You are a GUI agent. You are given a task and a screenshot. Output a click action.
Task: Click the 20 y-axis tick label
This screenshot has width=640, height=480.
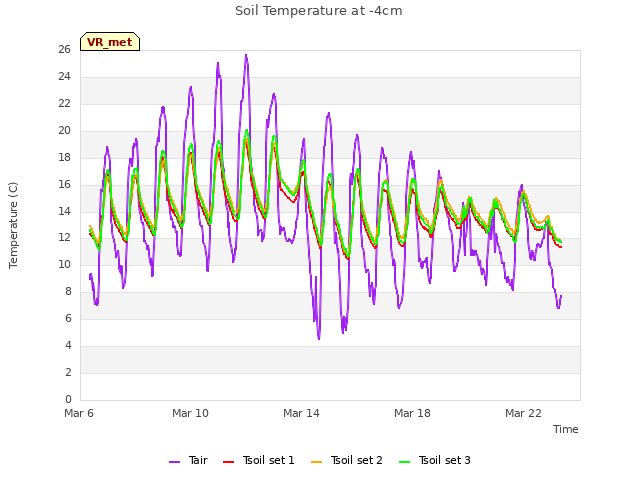(64, 131)
